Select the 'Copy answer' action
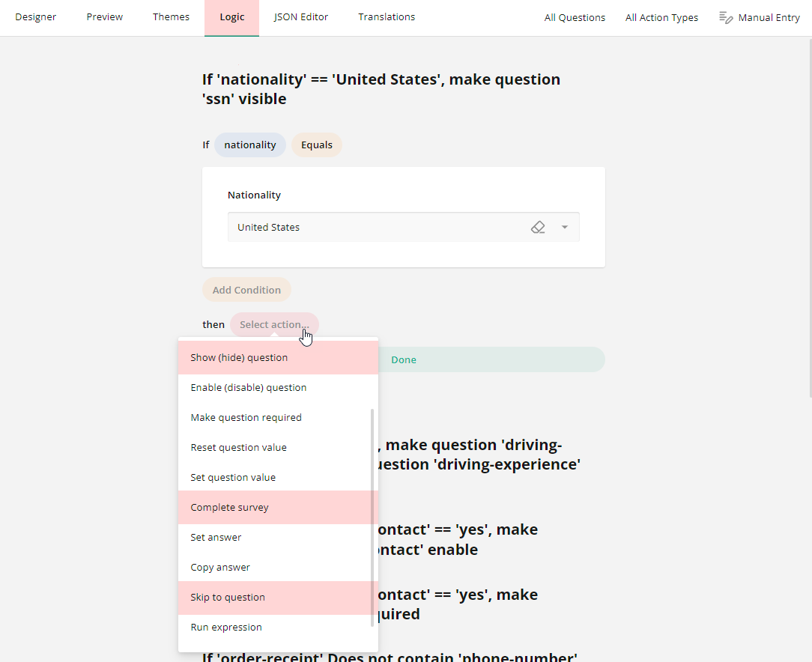Image resolution: width=812 pixels, height=662 pixels. coord(220,567)
